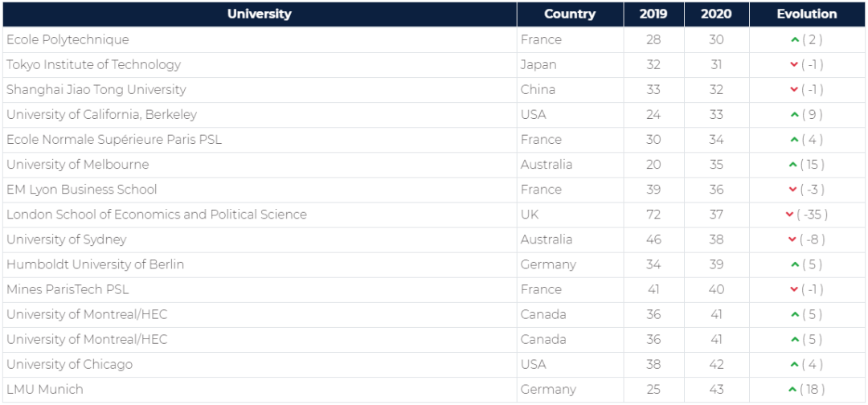Click the red down arrow for University of Sydney
The width and height of the screenshot is (868, 405).
tap(793, 239)
